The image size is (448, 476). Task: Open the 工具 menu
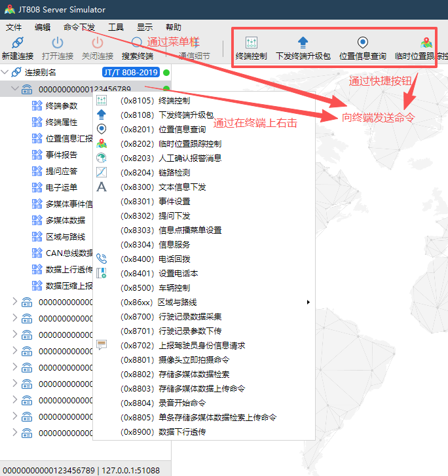[116, 27]
